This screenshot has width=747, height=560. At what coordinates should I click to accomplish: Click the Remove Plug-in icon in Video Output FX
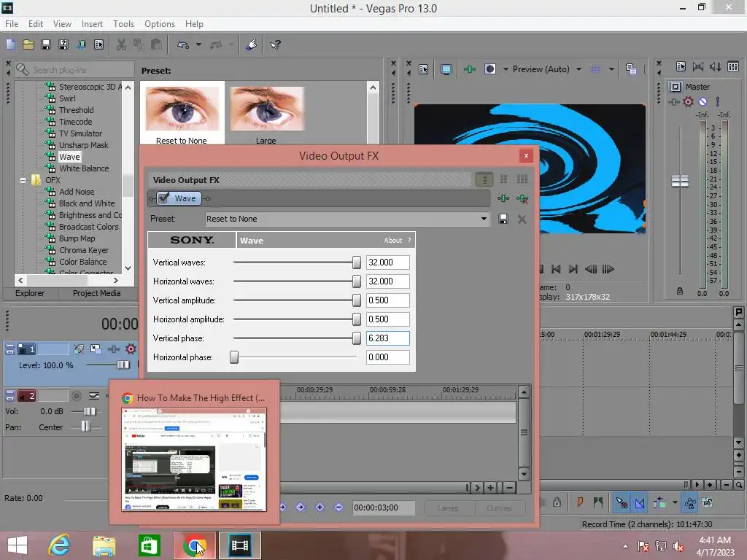pos(522,198)
